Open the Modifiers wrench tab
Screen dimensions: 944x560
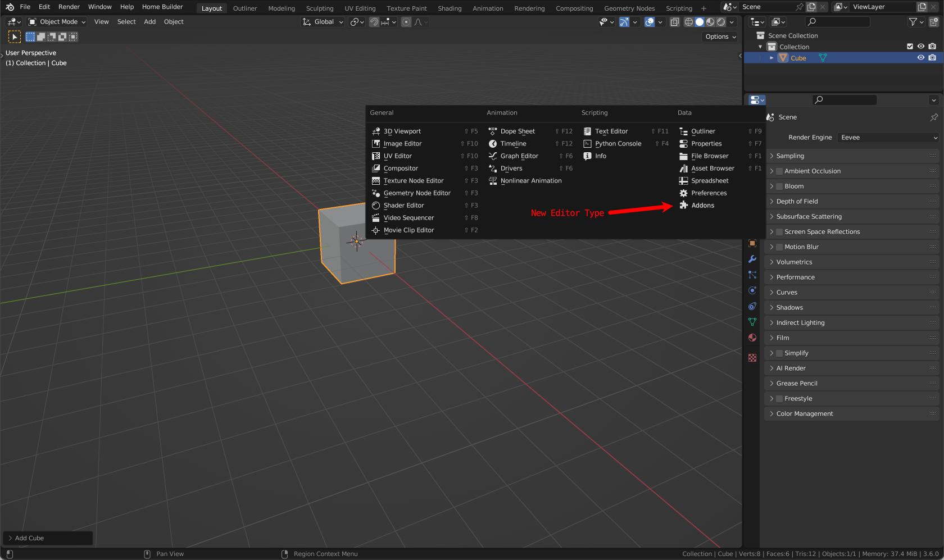752,259
